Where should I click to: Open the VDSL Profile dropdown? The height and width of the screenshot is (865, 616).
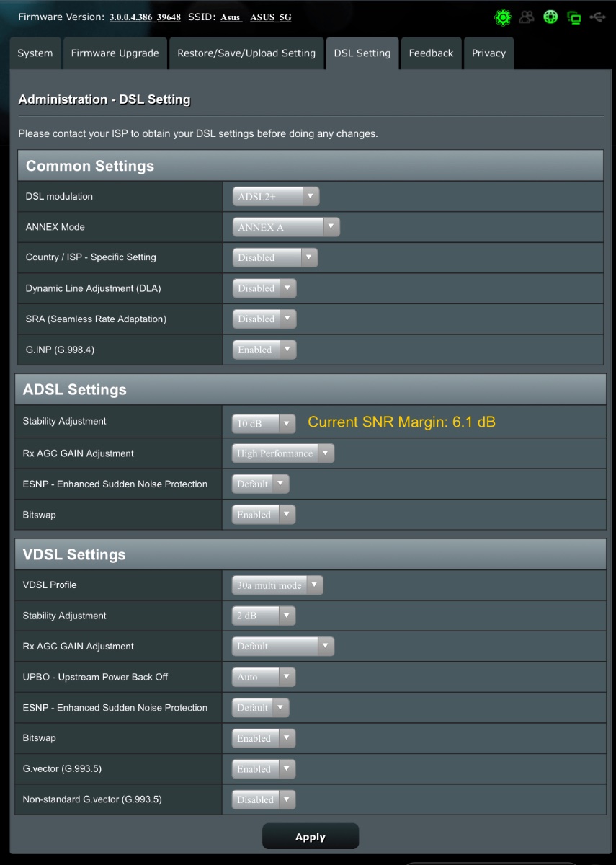(277, 585)
